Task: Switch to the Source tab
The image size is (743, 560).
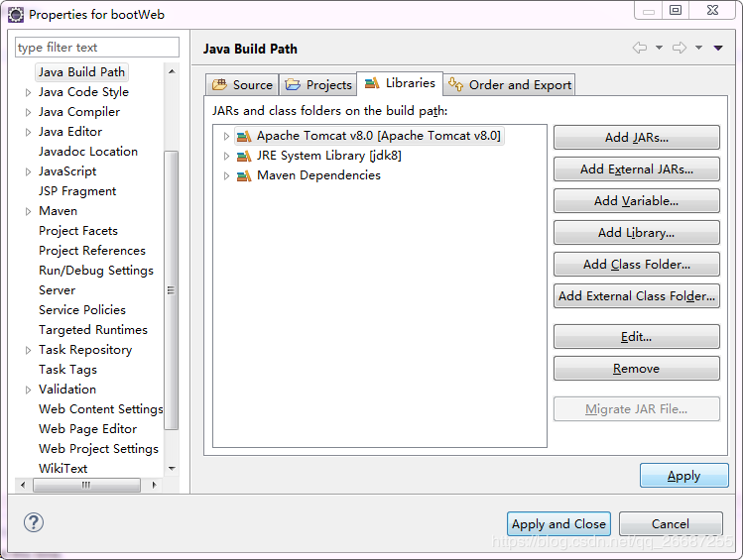Action: click(242, 85)
